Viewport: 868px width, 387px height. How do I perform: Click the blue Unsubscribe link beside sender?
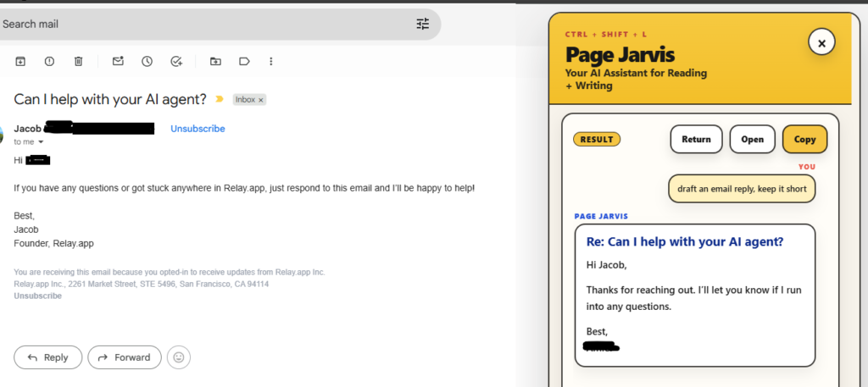click(198, 129)
